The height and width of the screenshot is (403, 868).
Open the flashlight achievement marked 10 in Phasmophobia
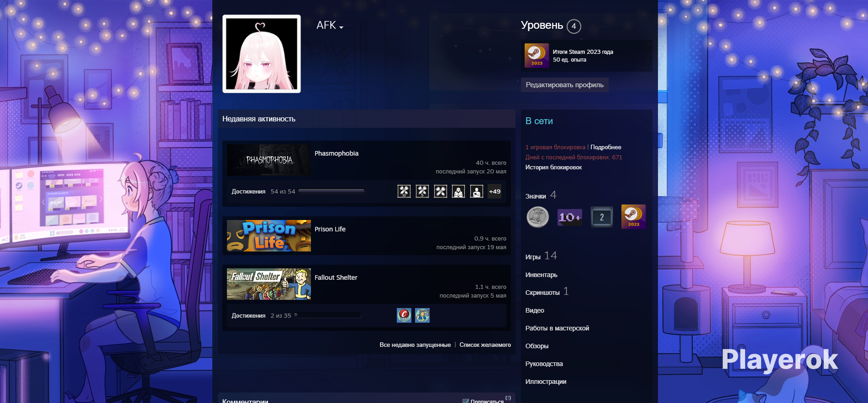pyautogui.click(x=404, y=191)
